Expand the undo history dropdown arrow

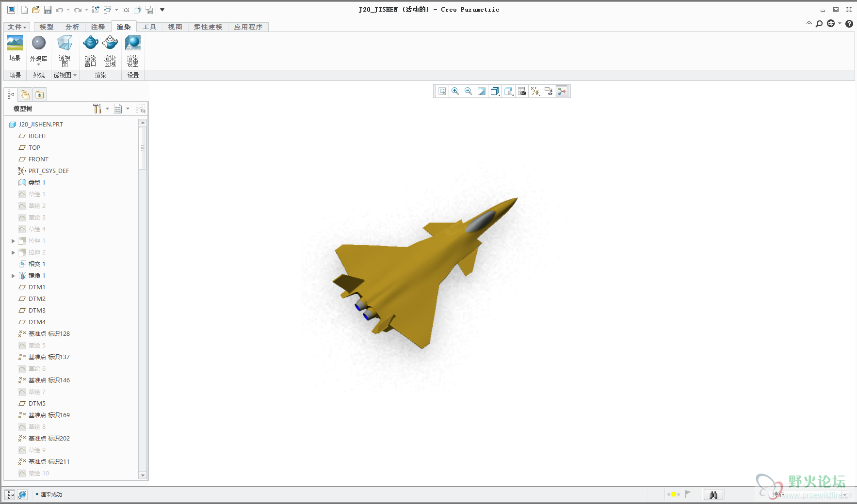68,10
